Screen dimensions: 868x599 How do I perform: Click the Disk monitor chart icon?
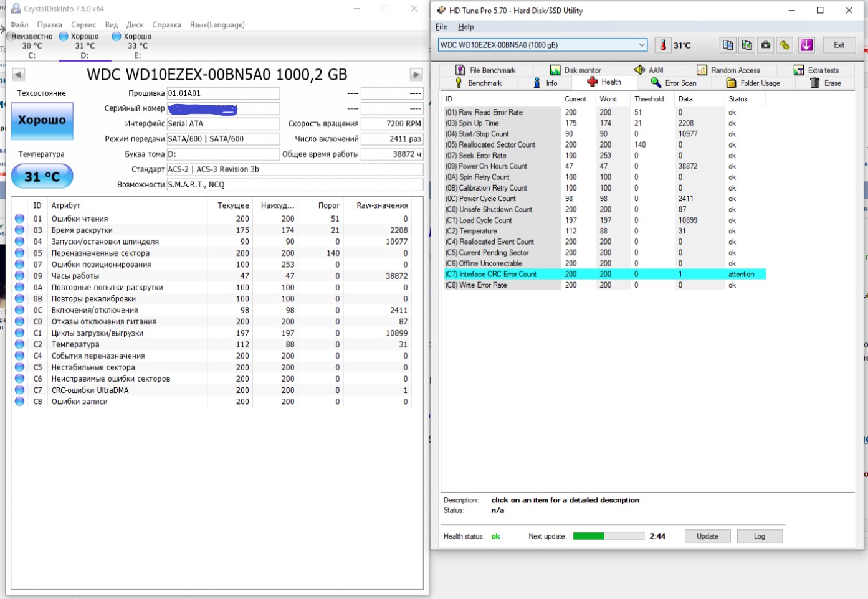click(555, 70)
